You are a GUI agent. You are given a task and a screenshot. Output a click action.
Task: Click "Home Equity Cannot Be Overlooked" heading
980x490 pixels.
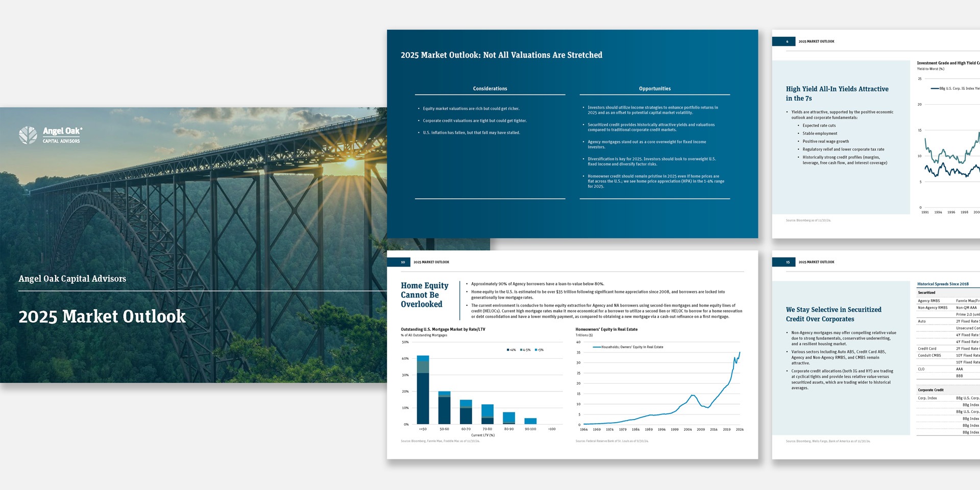click(x=425, y=295)
